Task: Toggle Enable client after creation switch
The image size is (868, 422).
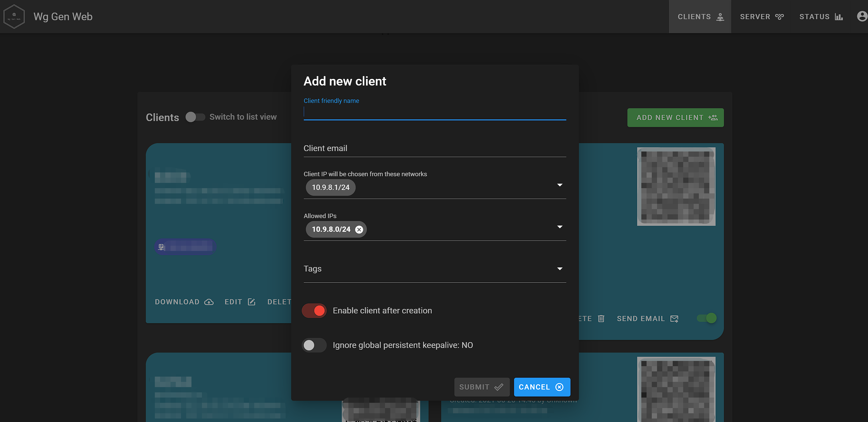Action: tap(314, 311)
